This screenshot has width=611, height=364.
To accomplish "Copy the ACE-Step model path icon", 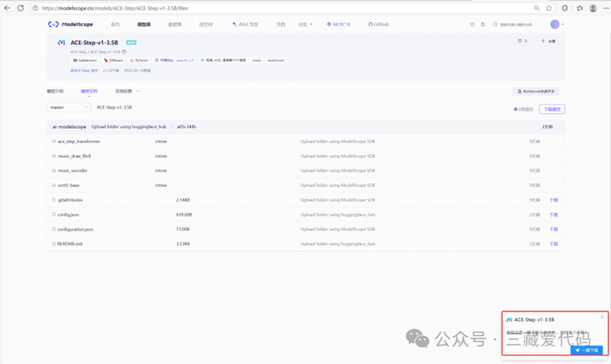I will 124,52.
